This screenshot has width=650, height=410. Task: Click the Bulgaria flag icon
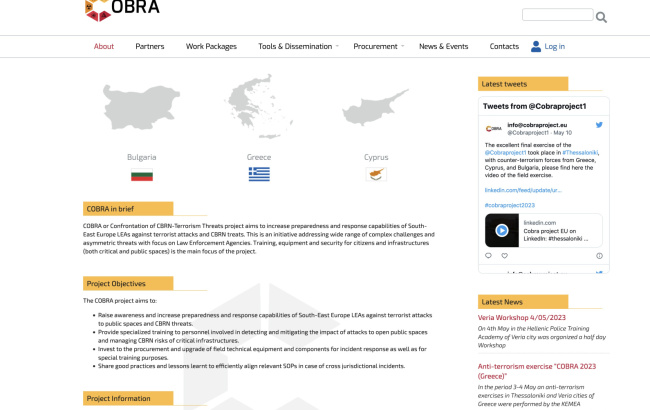click(x=142, y=175)
